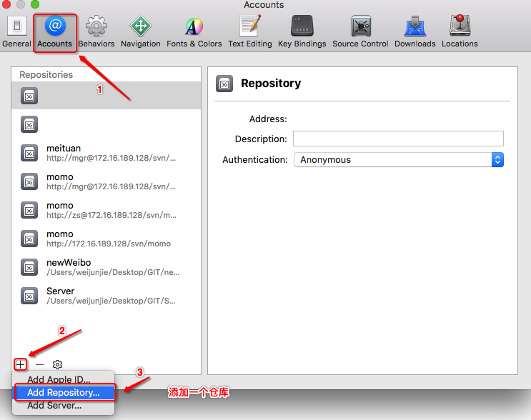The height and width of the screenshot is (420, 531).
Task: Click the Server repository vault icon
Action: (29, 296)
